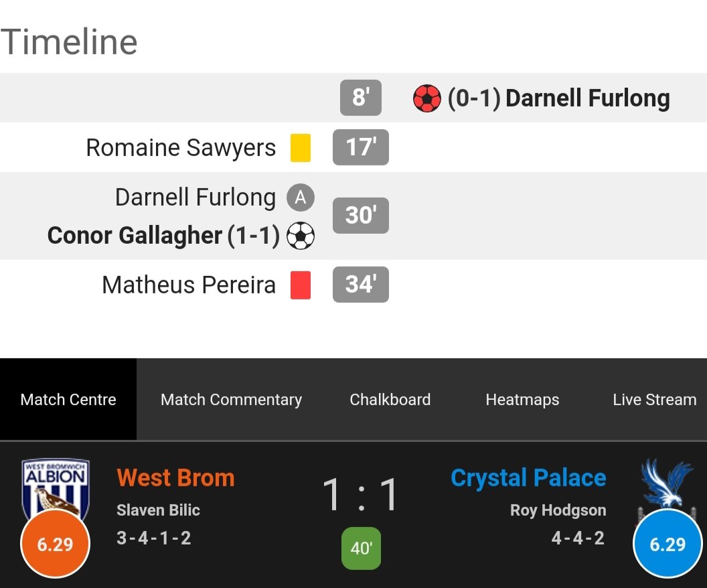707x588 pixels.
Task: Click the red own-goal ball icon
Action: [426, 98]
